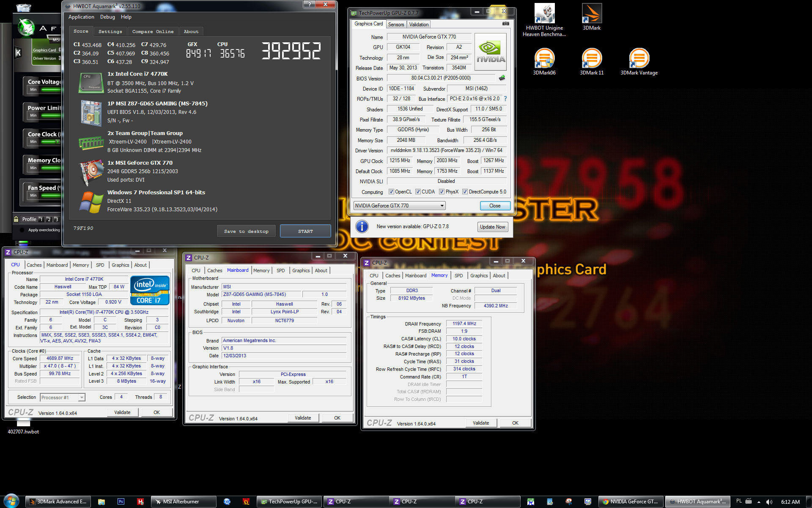Click the green MSI Afterburner jet logo
812x508 pixels.
pos(26,28)
